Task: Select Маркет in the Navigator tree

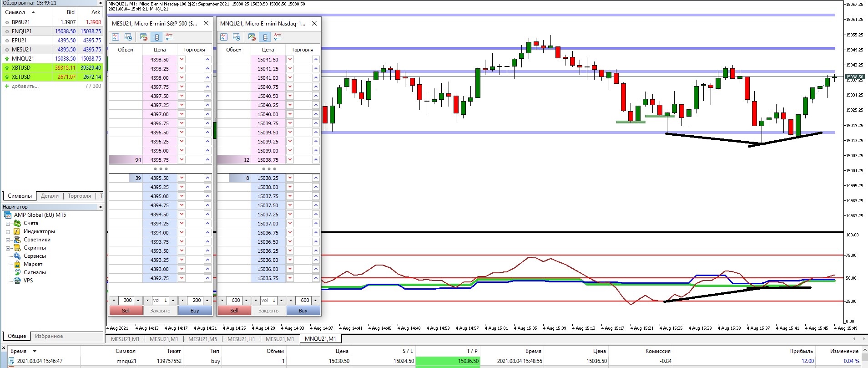Action: pos(33,264)
